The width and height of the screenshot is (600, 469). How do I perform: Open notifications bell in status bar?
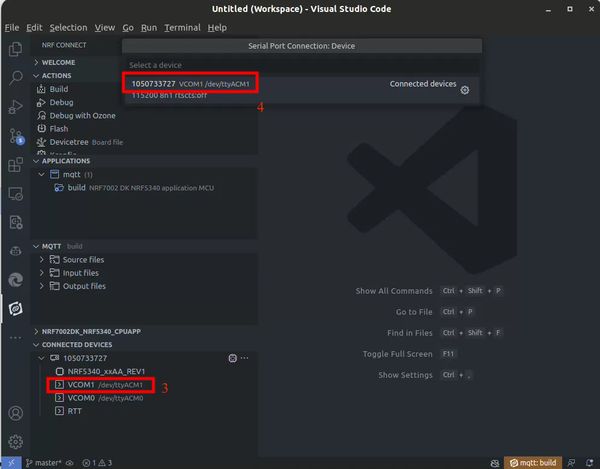[x=590, y=463]
